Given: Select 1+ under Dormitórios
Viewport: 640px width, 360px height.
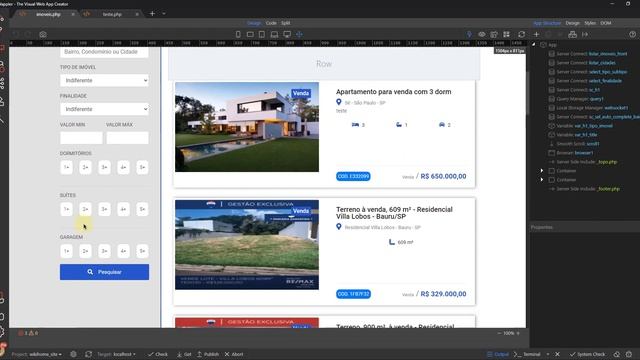Looking at the screenshot, I should tap(67, 167).
